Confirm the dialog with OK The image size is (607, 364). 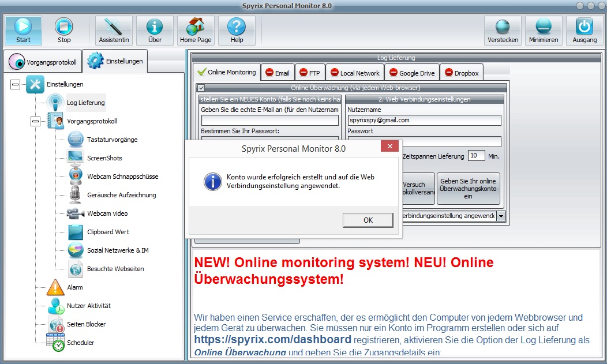(368, 220)
